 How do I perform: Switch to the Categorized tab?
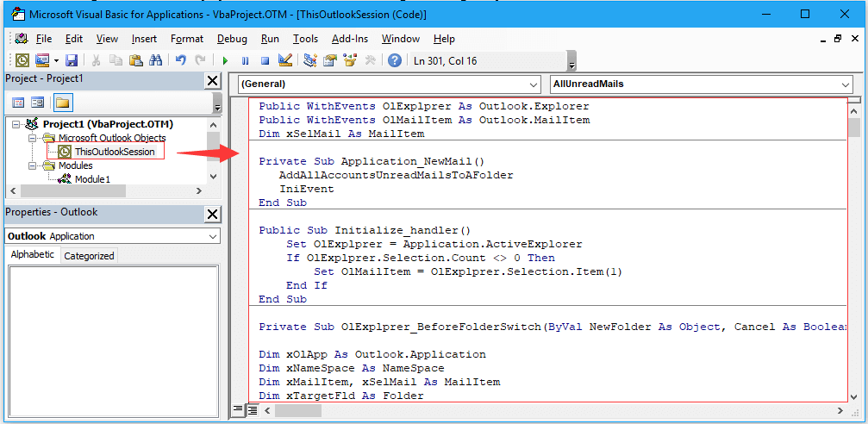point(89,256)
